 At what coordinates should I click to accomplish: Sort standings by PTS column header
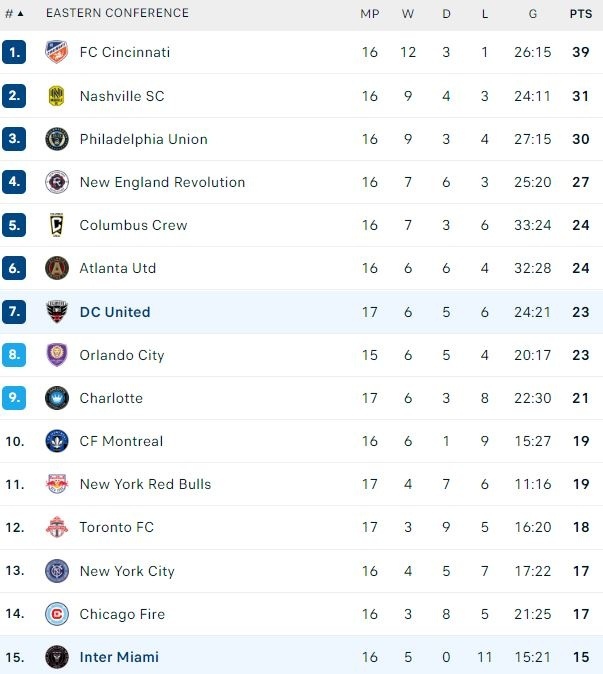tap(580, 13)
